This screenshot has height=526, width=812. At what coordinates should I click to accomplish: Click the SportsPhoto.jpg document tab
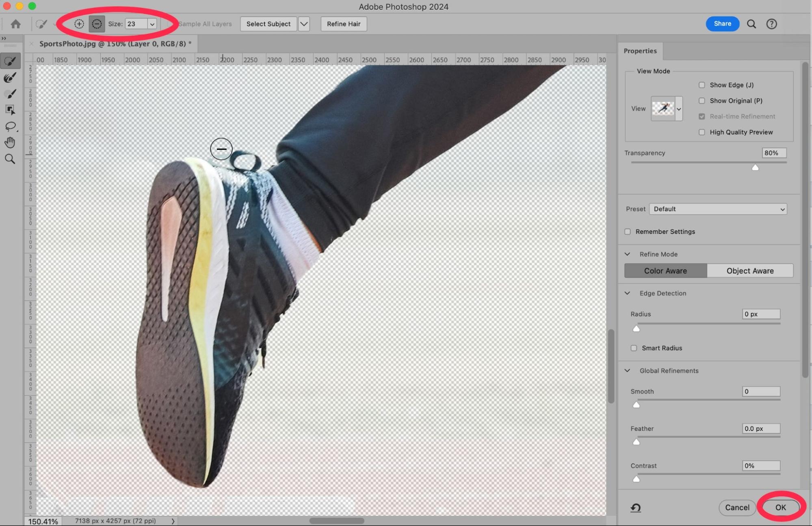(115, 44)
